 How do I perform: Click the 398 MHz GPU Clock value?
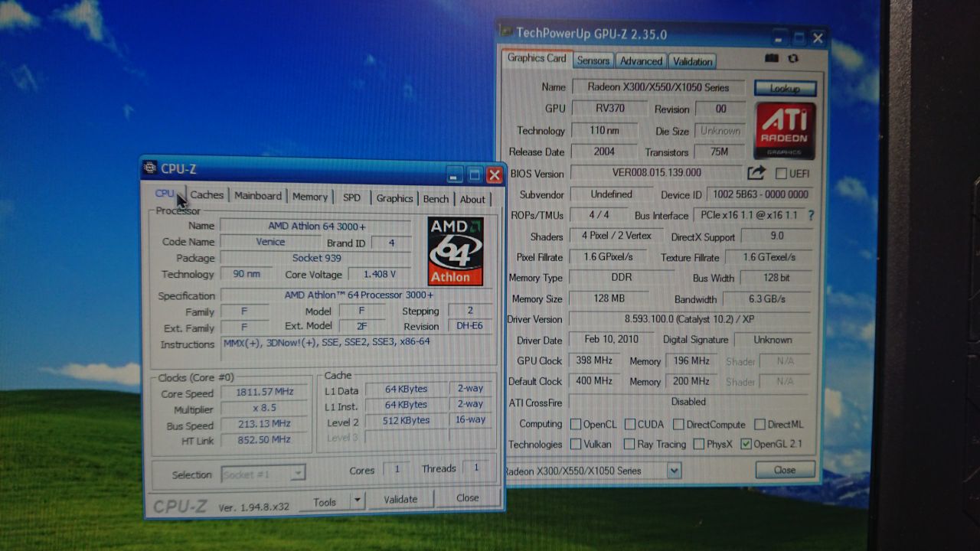tap(595, 360)
